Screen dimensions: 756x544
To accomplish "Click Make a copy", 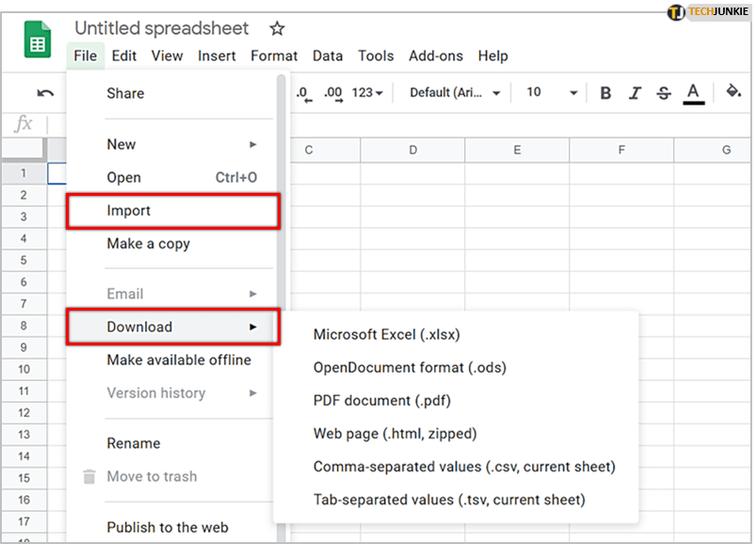I will (148, 244).
